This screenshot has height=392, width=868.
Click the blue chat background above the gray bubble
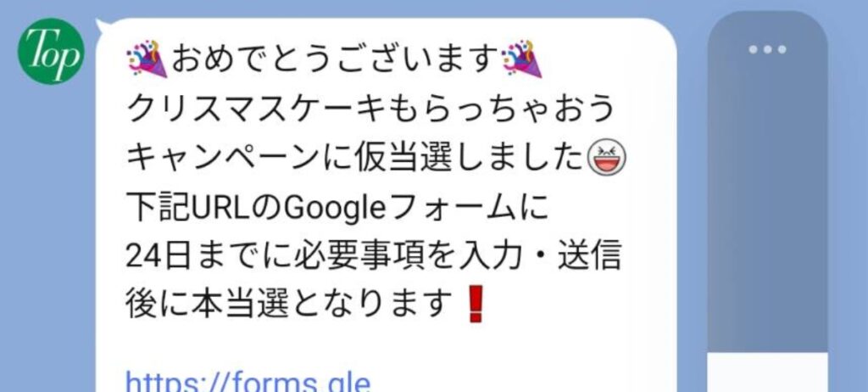coord(767,5)
